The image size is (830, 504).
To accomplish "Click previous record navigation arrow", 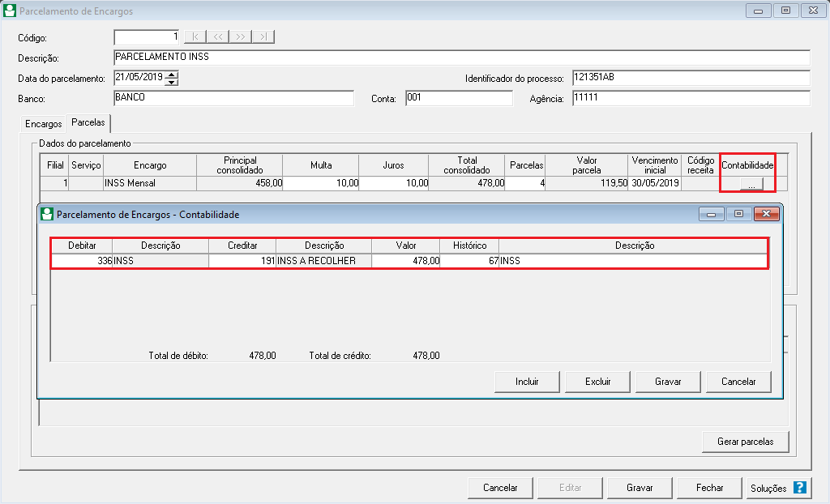I will (x=218, y=37).
